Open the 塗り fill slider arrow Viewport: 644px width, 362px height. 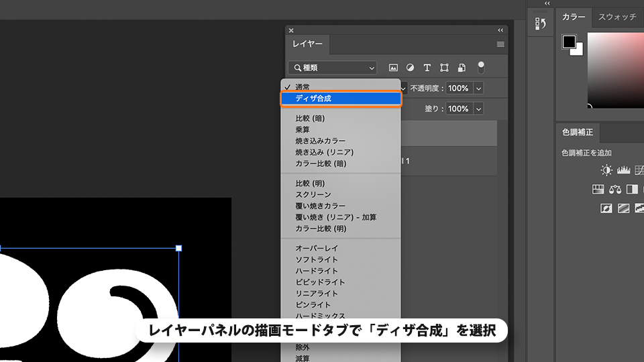click(478, 109)
